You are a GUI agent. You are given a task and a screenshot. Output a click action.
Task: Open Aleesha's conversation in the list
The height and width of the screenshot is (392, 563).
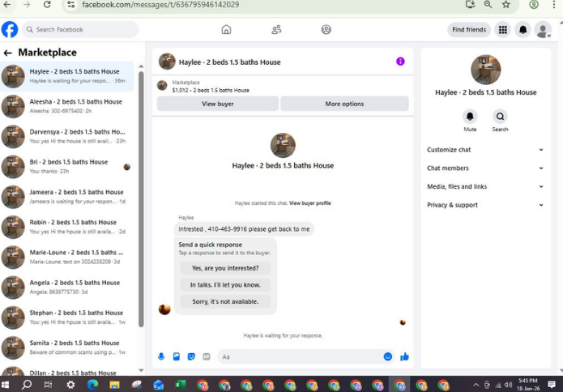[x=67, y=106]
